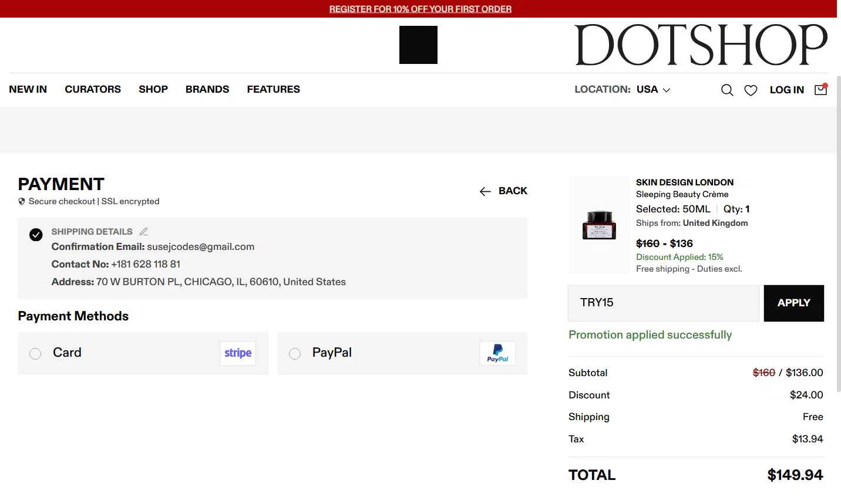Screen dimensions: 841x504
Task: Click the total amount $149.94
Action: click(x=795, y=475)
